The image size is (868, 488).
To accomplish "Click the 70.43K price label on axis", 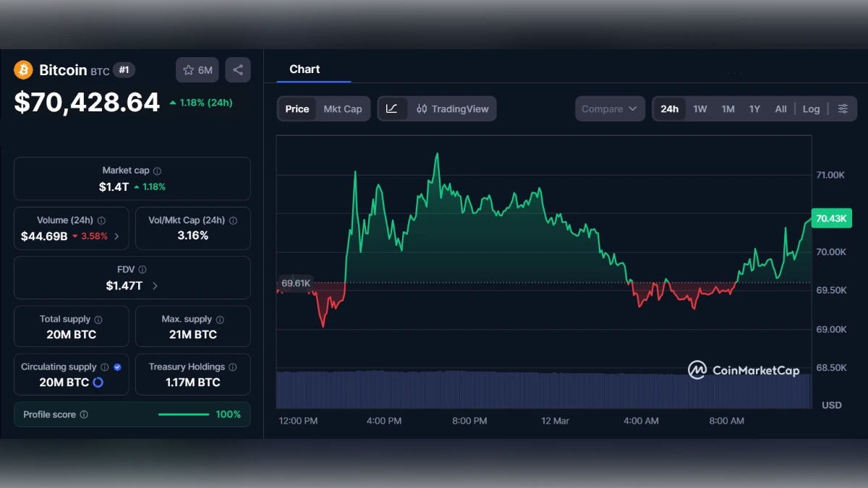I will point(831,218).
